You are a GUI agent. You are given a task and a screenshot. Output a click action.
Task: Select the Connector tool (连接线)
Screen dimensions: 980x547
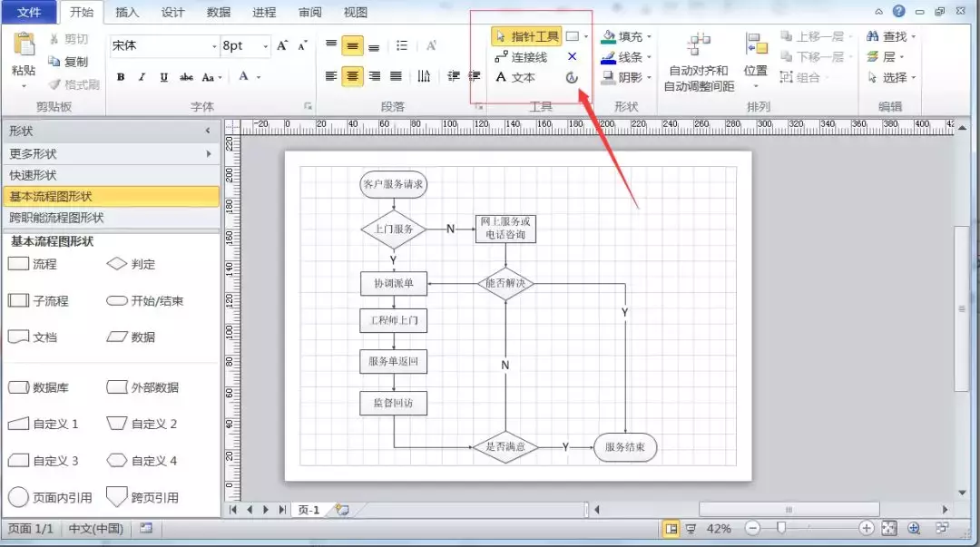click(x=521, y=57)
